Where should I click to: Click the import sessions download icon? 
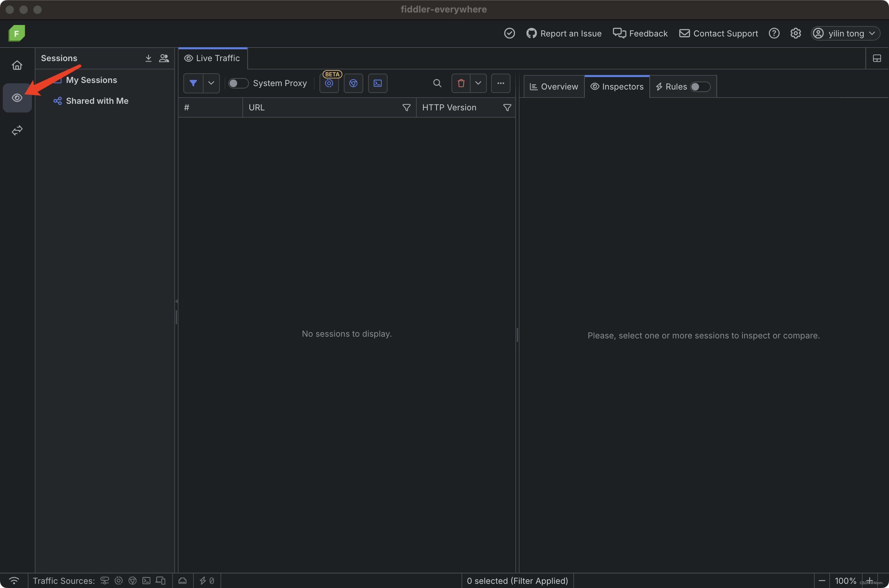[x=148, y=58]
